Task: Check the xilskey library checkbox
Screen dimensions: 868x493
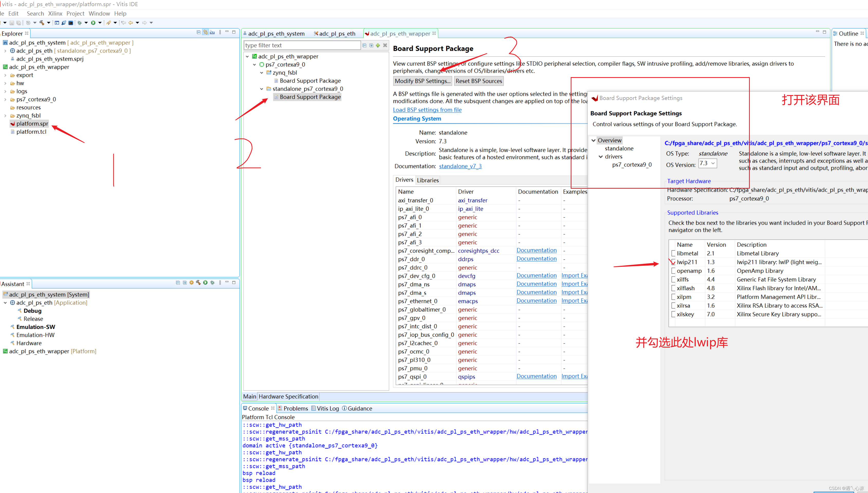Action: pos(673,315)
